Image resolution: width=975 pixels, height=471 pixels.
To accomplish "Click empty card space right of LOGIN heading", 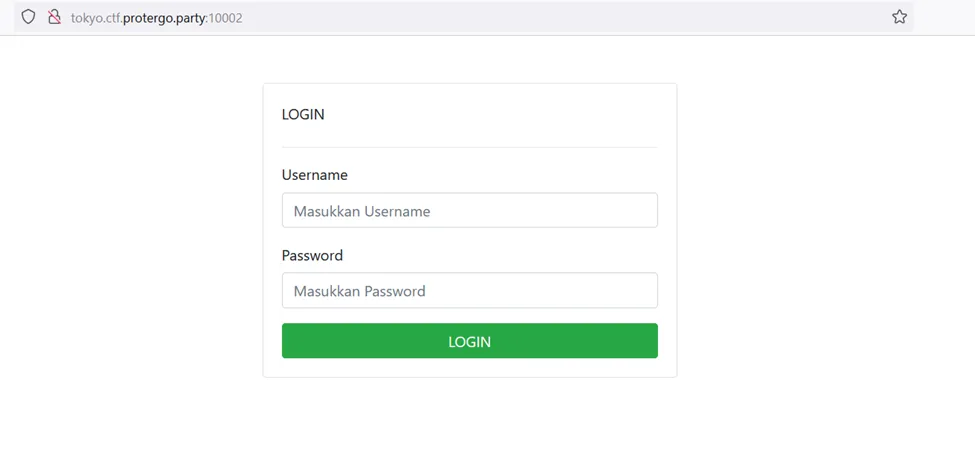I will click(x=500, y=114).
